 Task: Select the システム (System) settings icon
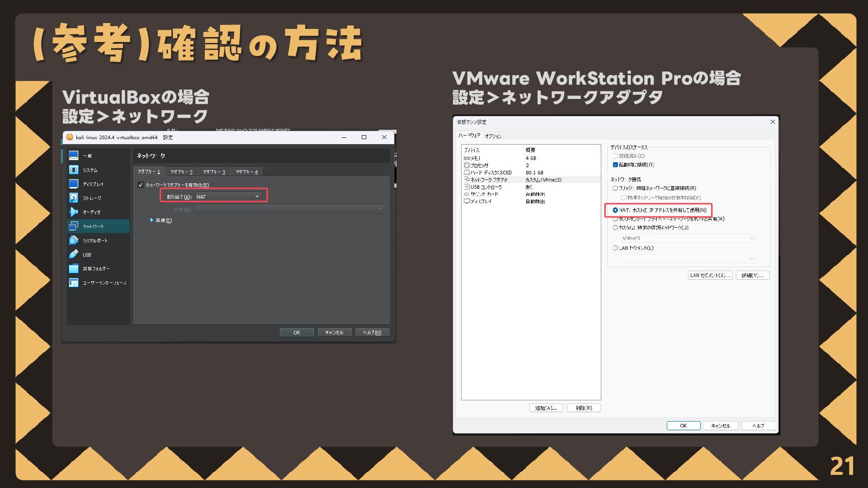[x=74, y=170]
